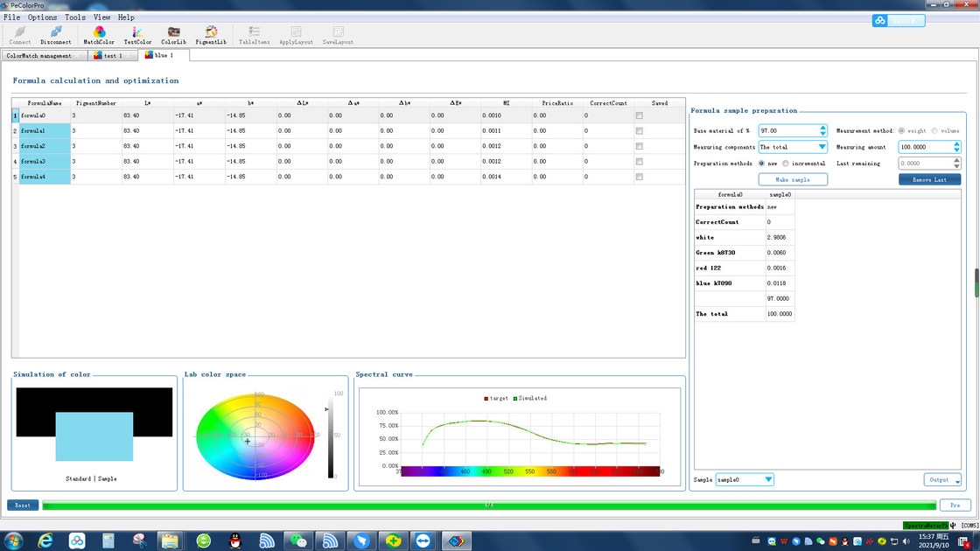Select the weight measurement method radio

click(x=901, y=130)
